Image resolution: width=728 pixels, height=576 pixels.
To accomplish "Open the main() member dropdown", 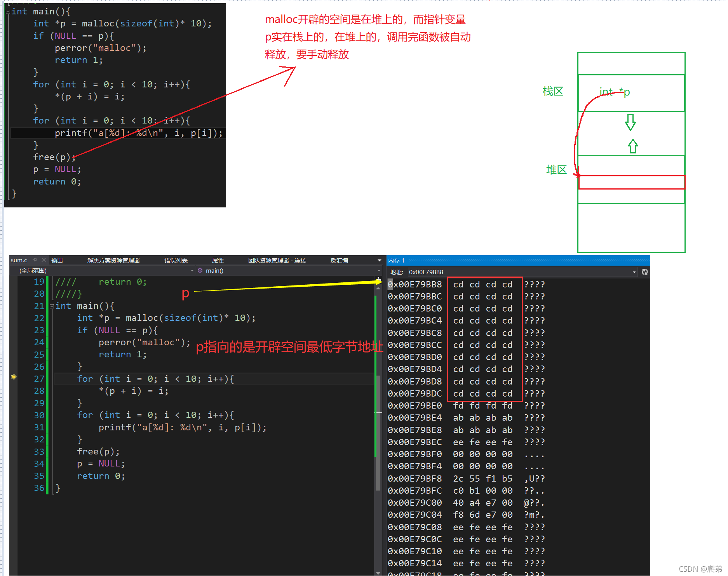I will click(x=379, y=270).
